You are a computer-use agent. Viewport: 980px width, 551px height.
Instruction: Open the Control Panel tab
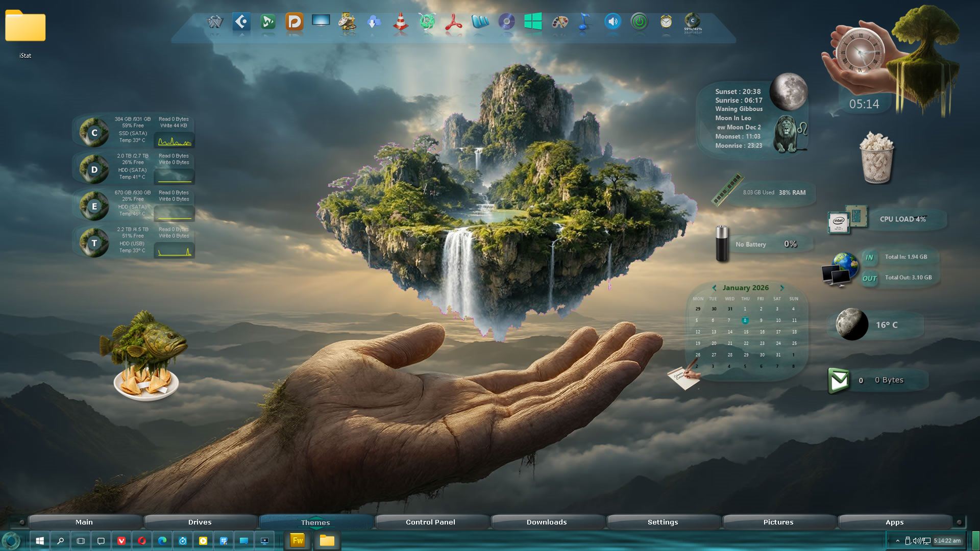point(430,522)
